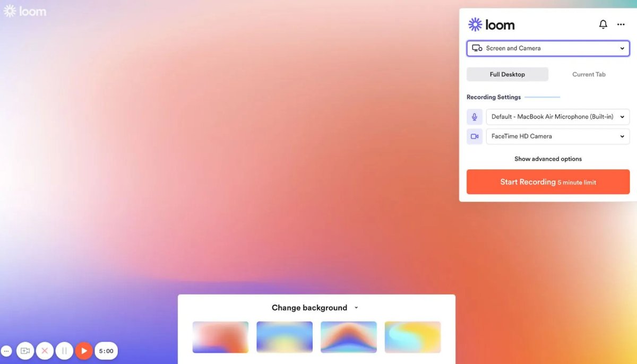Click the camera bubble icon in control bar
Screen dimensions: 637x364
(x=25, y=351)
